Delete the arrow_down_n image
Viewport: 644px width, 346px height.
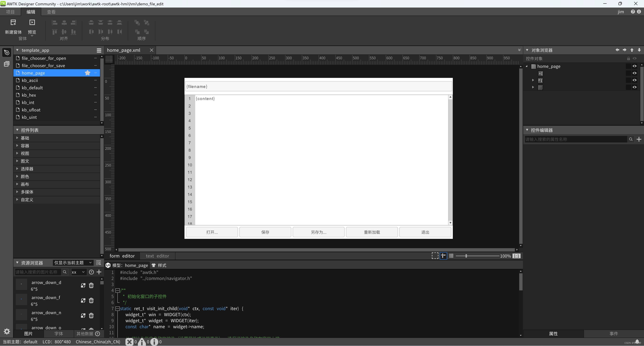[x=91, y=316]
